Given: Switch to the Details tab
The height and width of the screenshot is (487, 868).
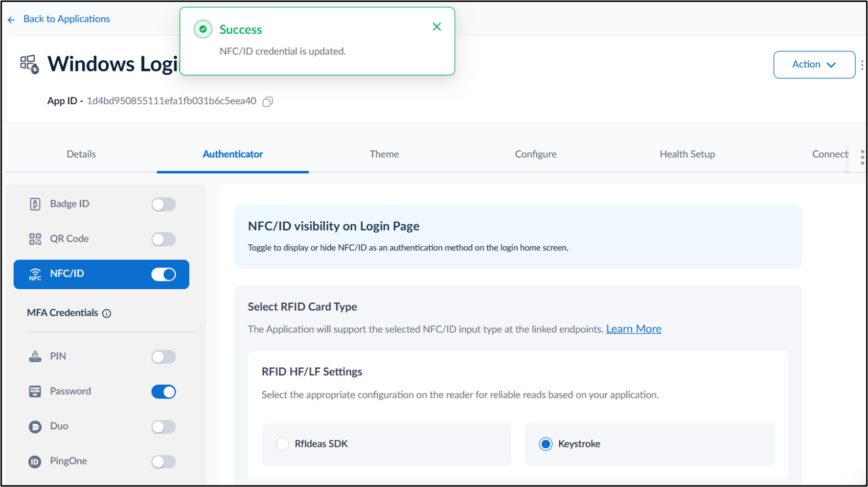Looking at the screenshot, I should (81, 154).
